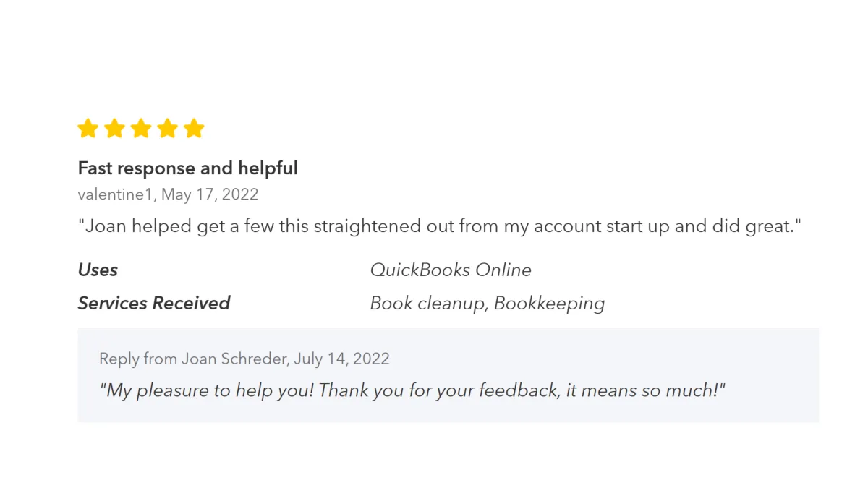
Task: Click the fifth yellow rating star
Action: (194, 129)
